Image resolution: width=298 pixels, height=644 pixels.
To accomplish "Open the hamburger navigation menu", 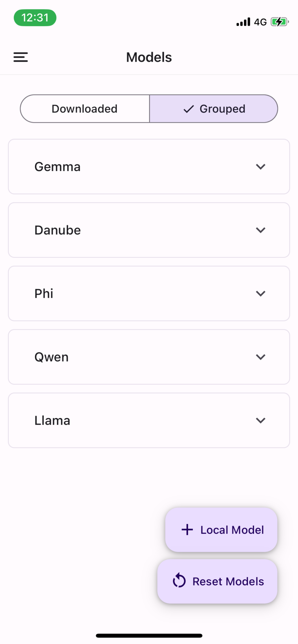I will pos(20,57).
